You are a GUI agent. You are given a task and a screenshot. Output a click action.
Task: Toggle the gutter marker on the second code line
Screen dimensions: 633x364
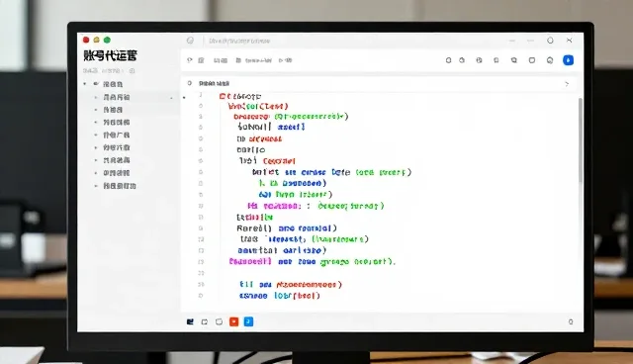click(x=201, y=106)
